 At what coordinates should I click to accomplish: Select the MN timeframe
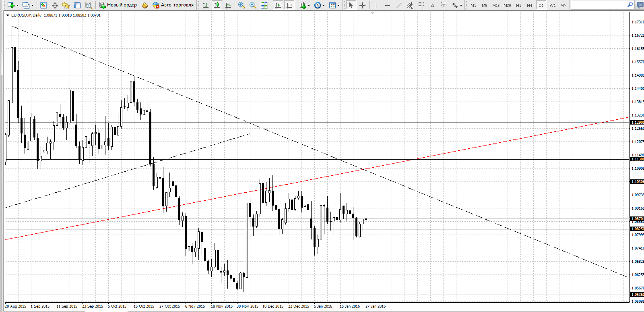pos(563,5)
